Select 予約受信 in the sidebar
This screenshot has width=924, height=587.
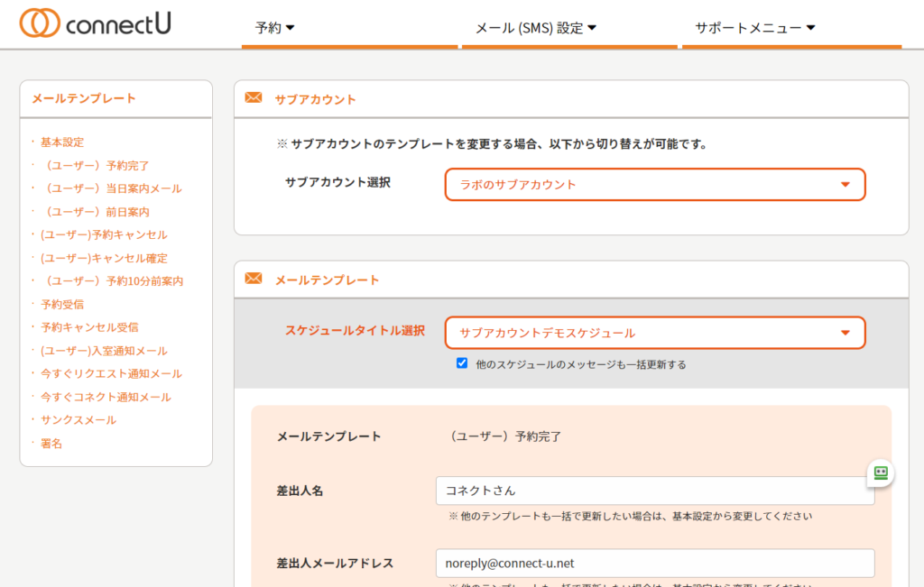[x=62, y=305]
